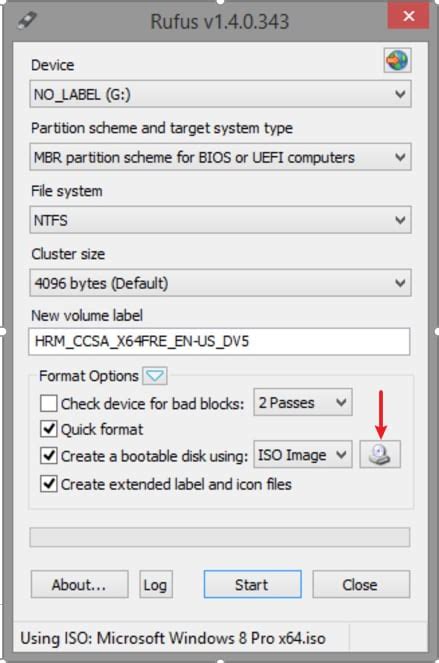Open the 2 Passes dropdown
439x663 pixels.
coord(303,402)
